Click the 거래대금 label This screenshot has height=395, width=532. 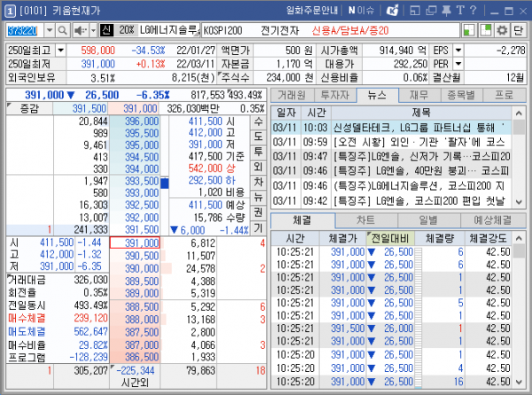(27, 280)
